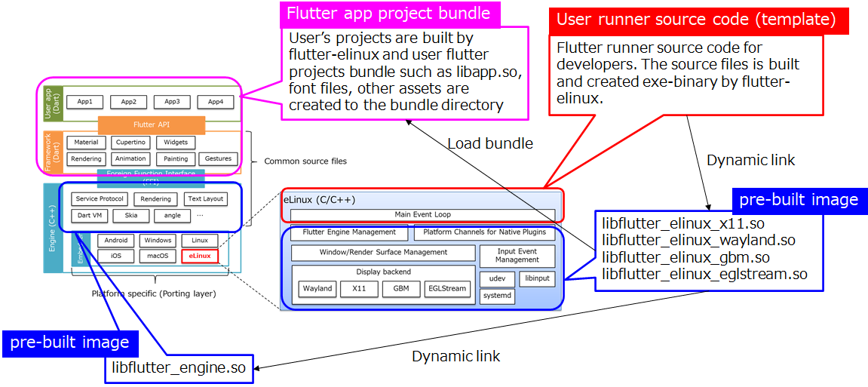Select the Text Layout box

point(205,199)
